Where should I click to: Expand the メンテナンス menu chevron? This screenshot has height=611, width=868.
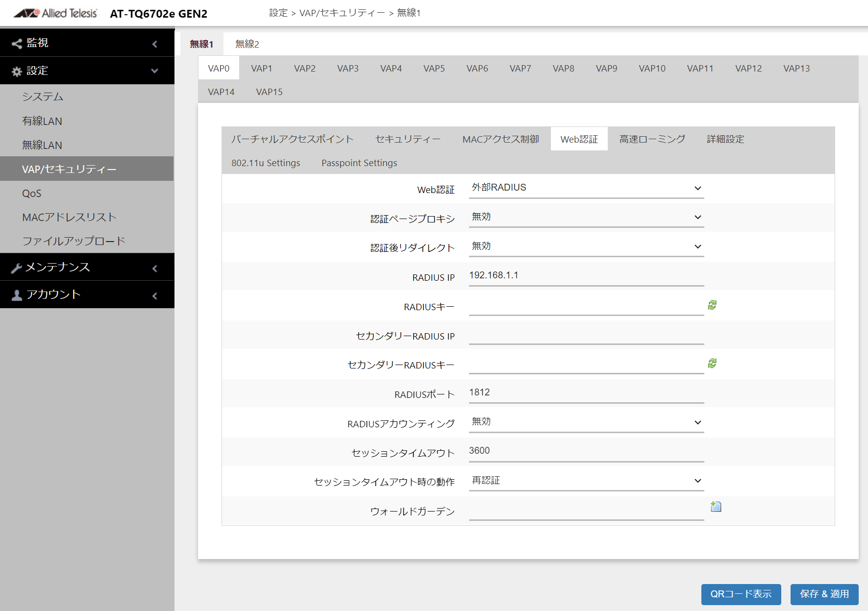pos(155,269)
